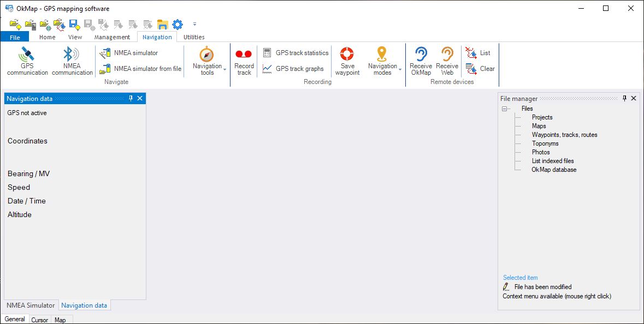Open GPS track statistics
Image resolution: width=644 pixels, height=324 pixels.
[296, 53]
